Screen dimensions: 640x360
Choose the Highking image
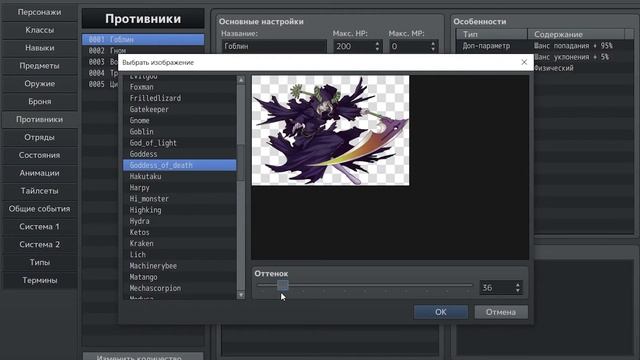(180, 210)
